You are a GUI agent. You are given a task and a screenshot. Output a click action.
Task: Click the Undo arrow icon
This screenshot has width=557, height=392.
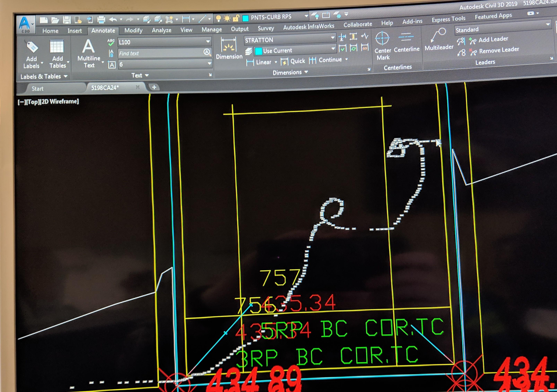click(x=113, y=19)
